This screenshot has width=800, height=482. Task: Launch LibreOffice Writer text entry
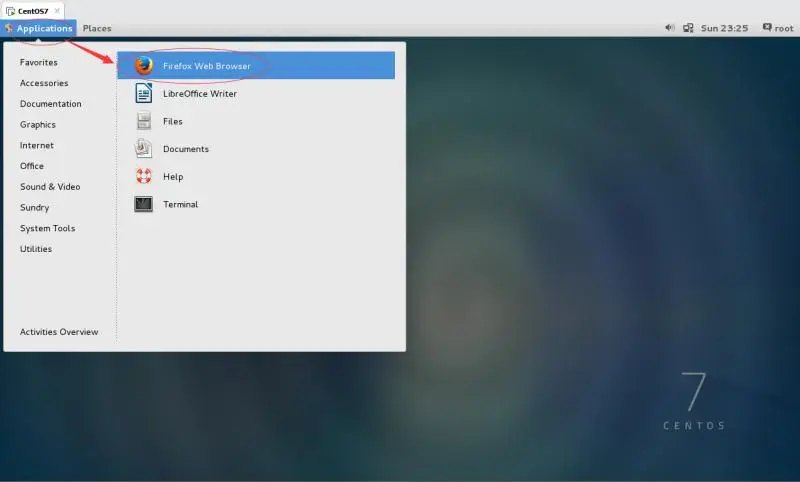point(200,93)
